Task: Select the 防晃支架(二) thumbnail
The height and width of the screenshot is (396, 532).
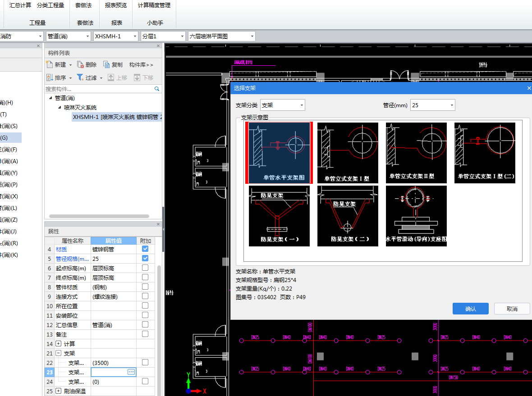Action: tap(348, 216)
